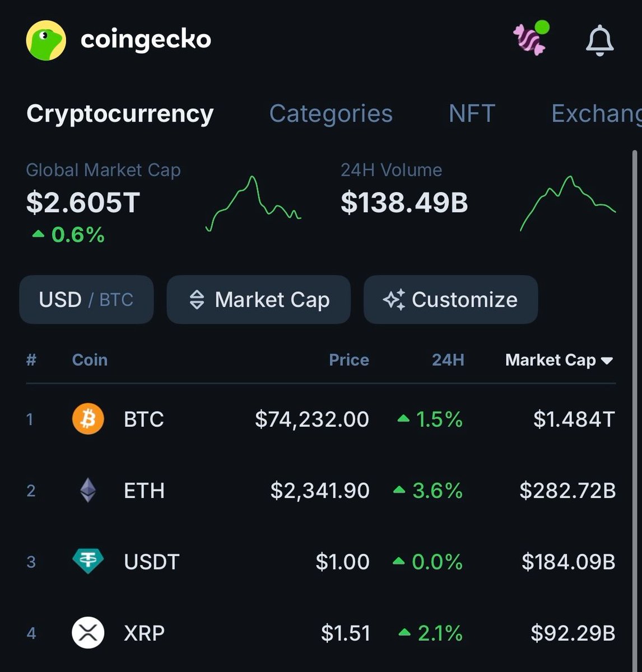This screenshot has width=642, height=672.
Task: Open notifications bell
Action: click(x=599, y=40)
